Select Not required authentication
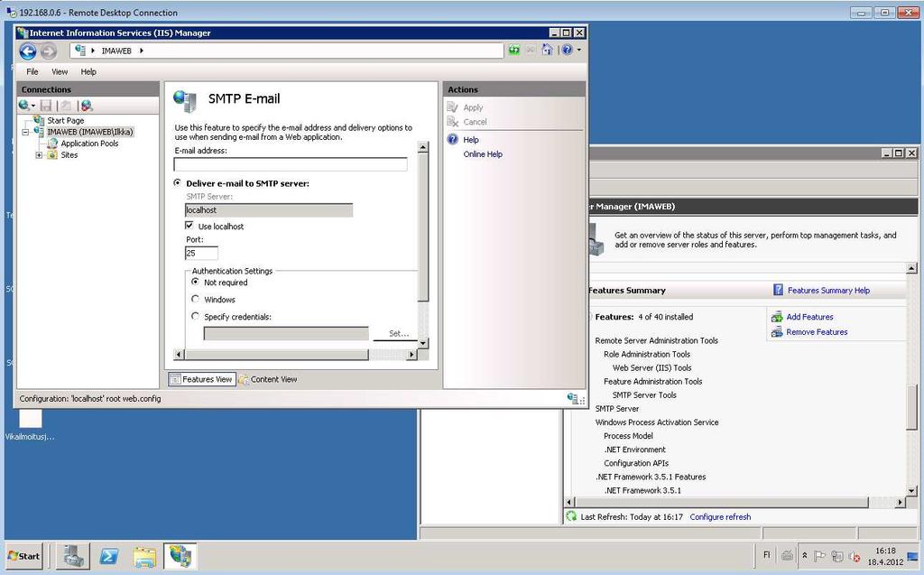Image resolution: width=924 pixels, height=575 pixels. tap(196, 282)
